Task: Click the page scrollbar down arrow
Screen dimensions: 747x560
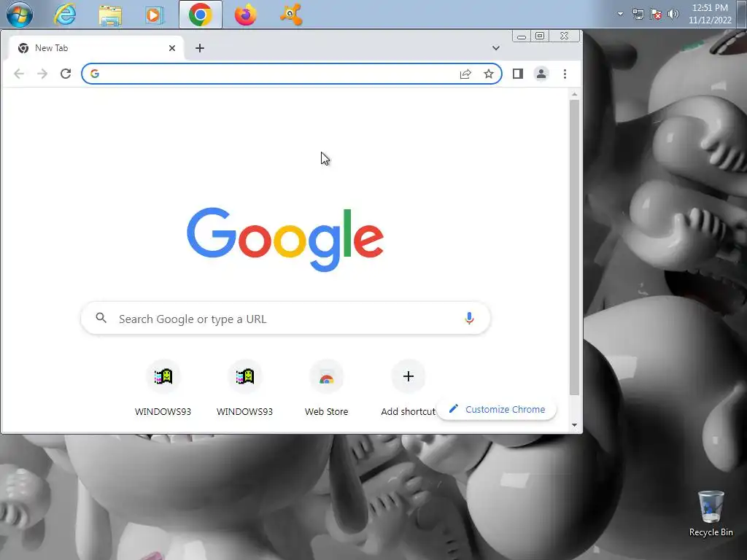Action: (x=575, y=425)
